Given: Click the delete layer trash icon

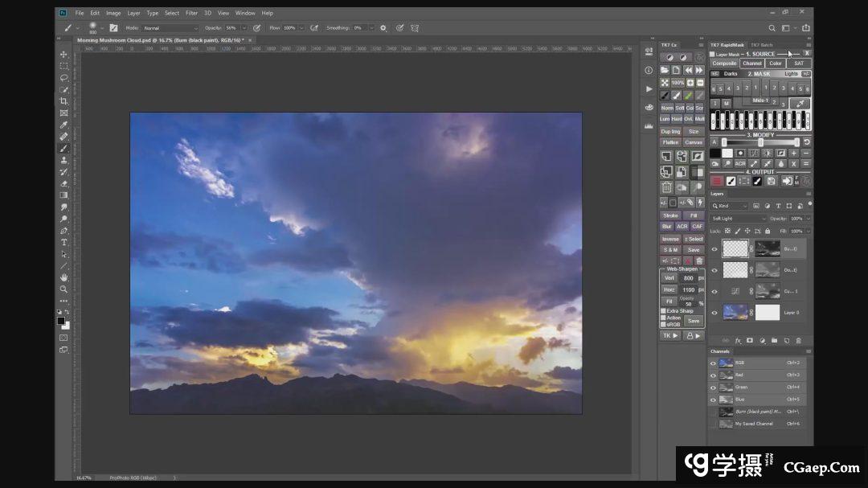Looking at the screenshot, I should [x=798, y=340].
